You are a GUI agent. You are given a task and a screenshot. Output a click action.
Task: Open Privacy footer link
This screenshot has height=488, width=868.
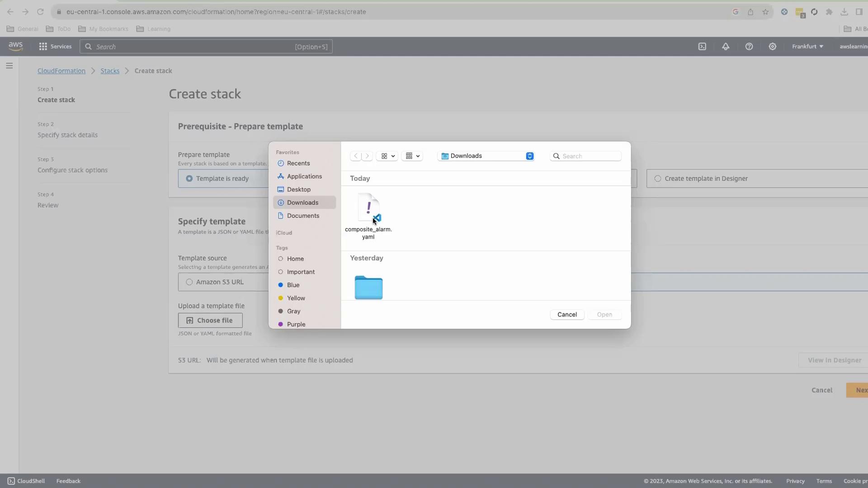coord(795,481)
